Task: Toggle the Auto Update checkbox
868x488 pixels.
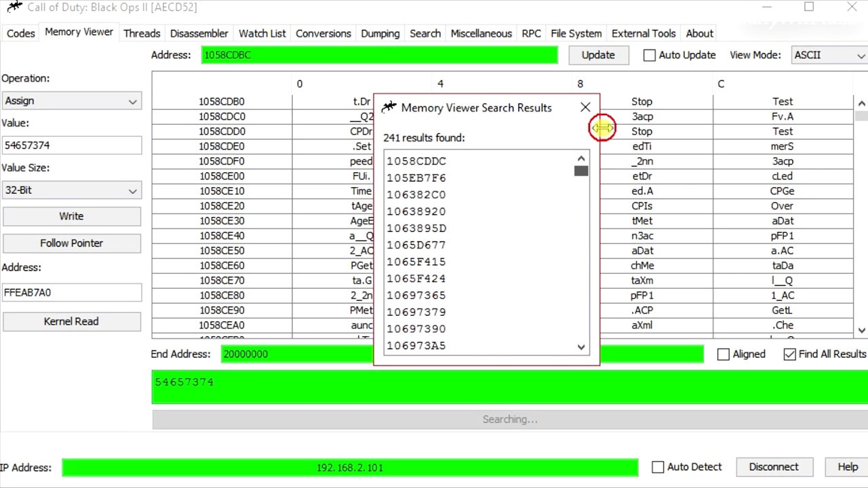Action: [x=649, y=56]
